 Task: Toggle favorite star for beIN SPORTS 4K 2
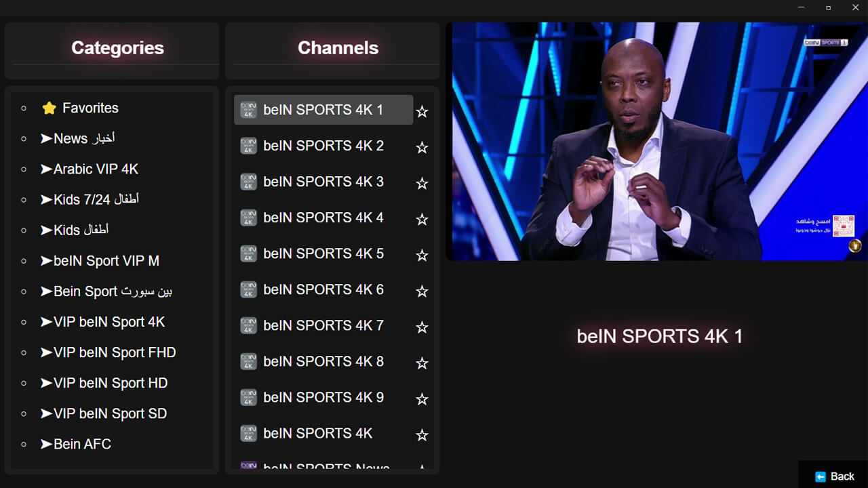(422, 147)
